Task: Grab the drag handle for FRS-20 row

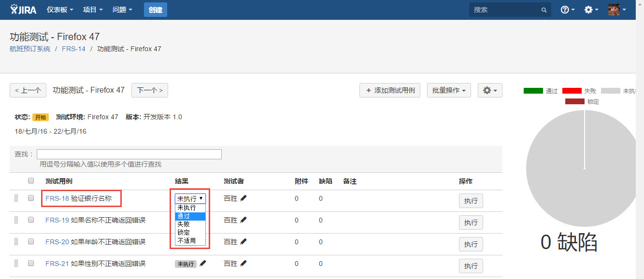Action: (x=16, y=241)
